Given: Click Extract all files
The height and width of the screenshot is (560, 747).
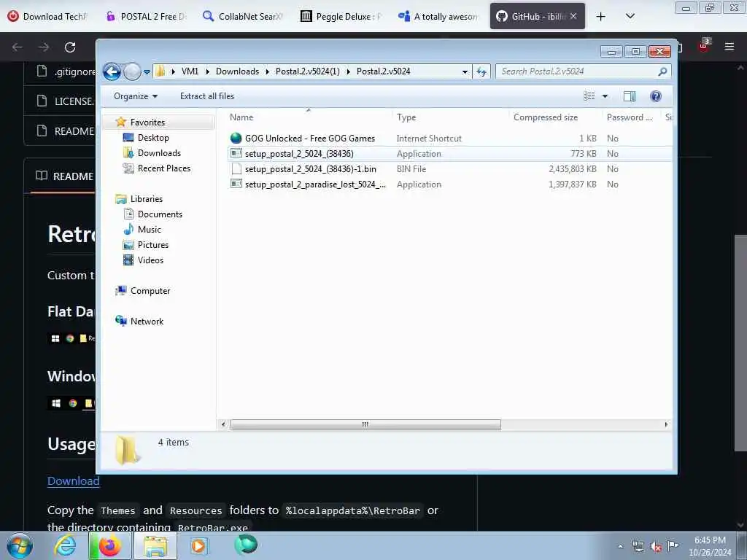Looking at the screenshot, I should 206,96.
